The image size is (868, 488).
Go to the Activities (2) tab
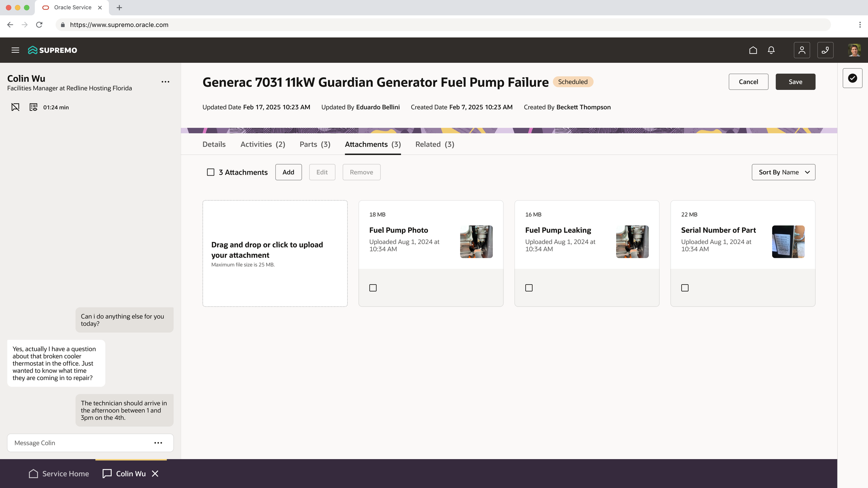[x=263, y=144]
